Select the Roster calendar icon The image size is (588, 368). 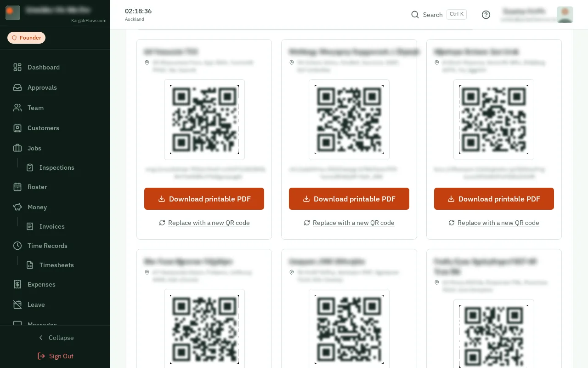click(17, 187)
